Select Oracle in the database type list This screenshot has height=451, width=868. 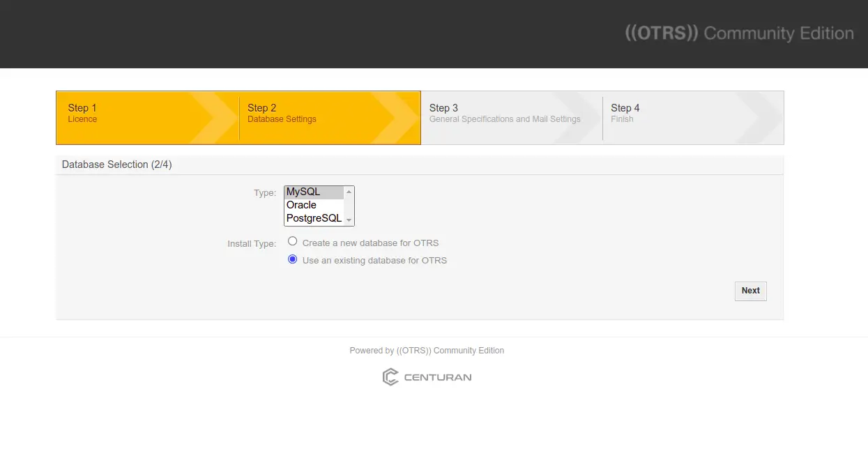[x=314, y=206]
